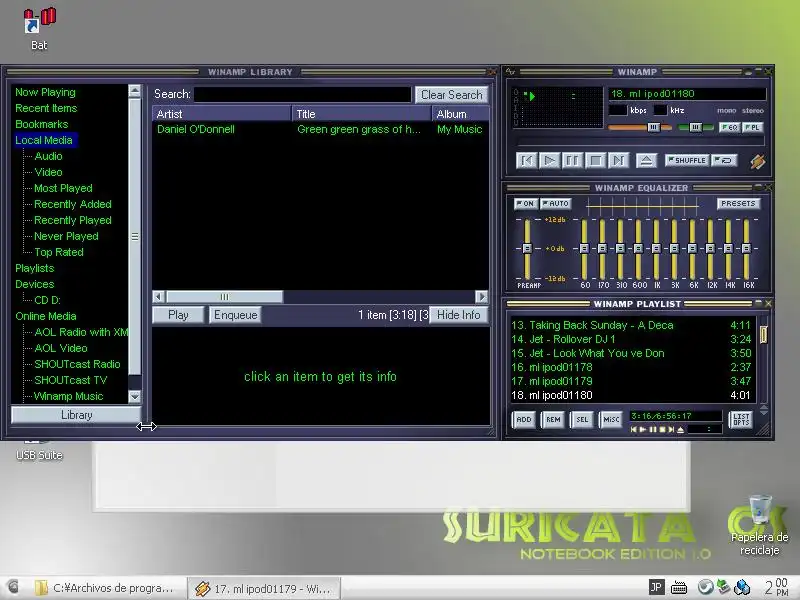The width and height of the screenshot is (800, 600).
Task: Open the Library button menu
Action: point(76,415)
